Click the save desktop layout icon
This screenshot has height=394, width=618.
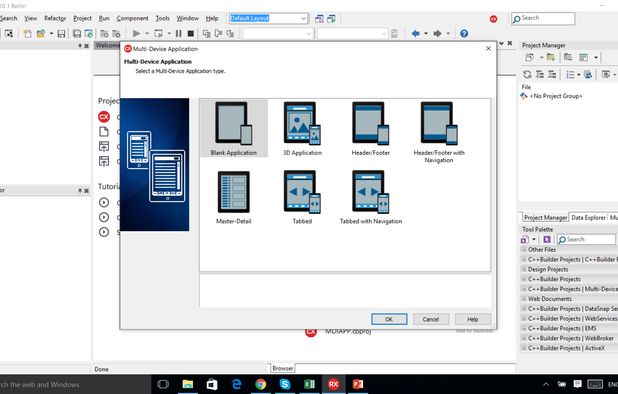click(319, 19)
